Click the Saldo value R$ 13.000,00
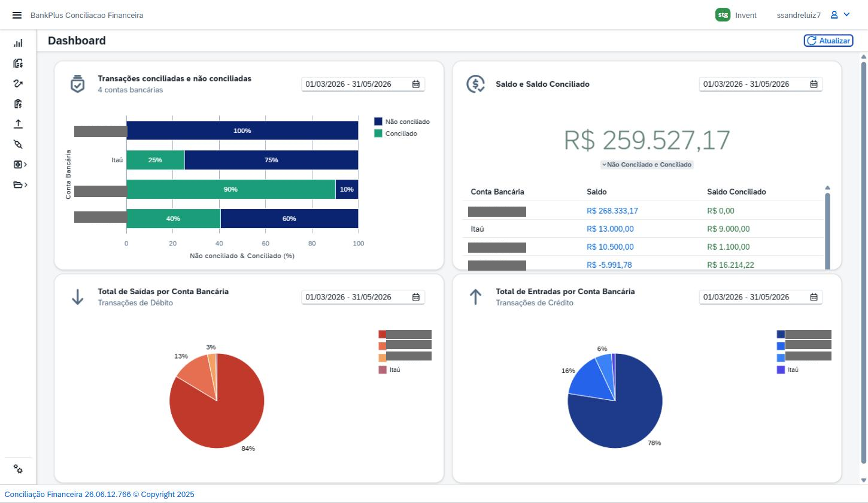The image size is (868, 503). click(x=610, y=229)
